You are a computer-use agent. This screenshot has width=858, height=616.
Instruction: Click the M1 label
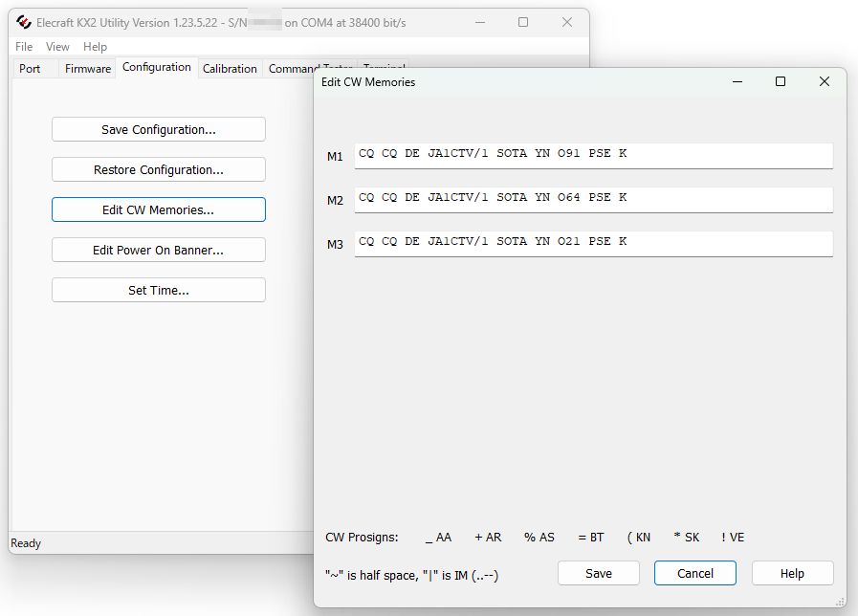[335, 157]
